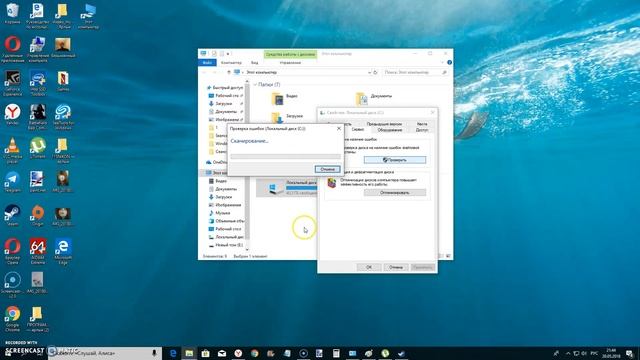Click the scanning progress bar

point(285,156)
